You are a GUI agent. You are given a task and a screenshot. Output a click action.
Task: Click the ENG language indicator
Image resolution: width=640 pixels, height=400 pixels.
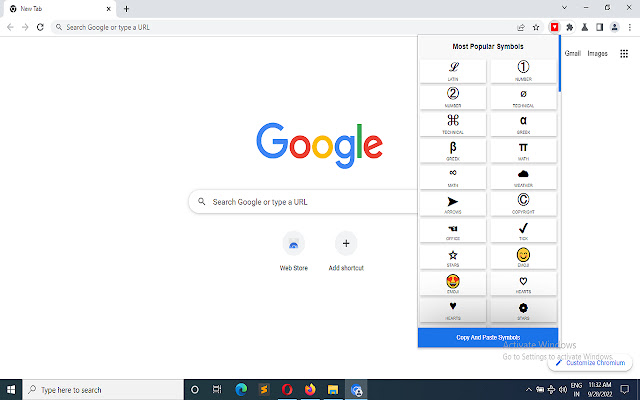point(576,389)
